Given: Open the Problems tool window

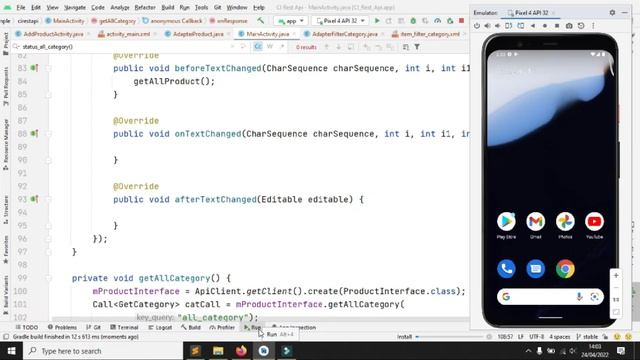Looking at the screenshot, I should tap(62, 327).
